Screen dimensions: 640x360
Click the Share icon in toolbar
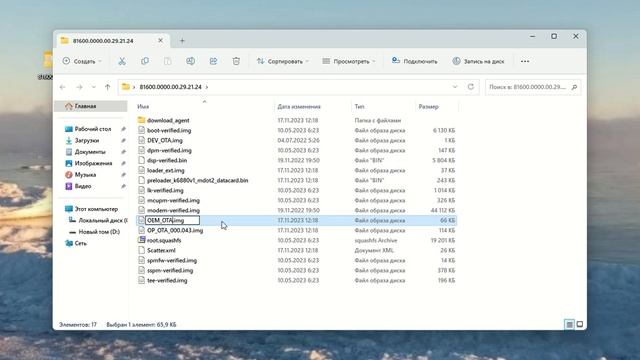pyautogui.click(x=213, y=61)
